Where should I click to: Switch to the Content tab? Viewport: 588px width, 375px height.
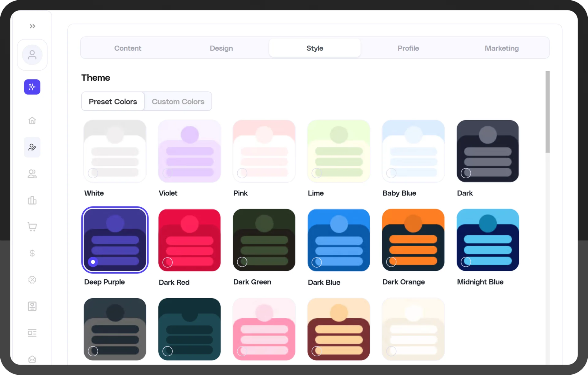tap(128, 48)
